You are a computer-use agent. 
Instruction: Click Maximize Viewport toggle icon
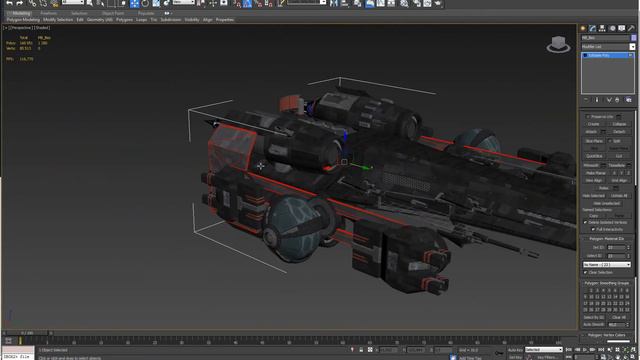click(x=633, y=357)
